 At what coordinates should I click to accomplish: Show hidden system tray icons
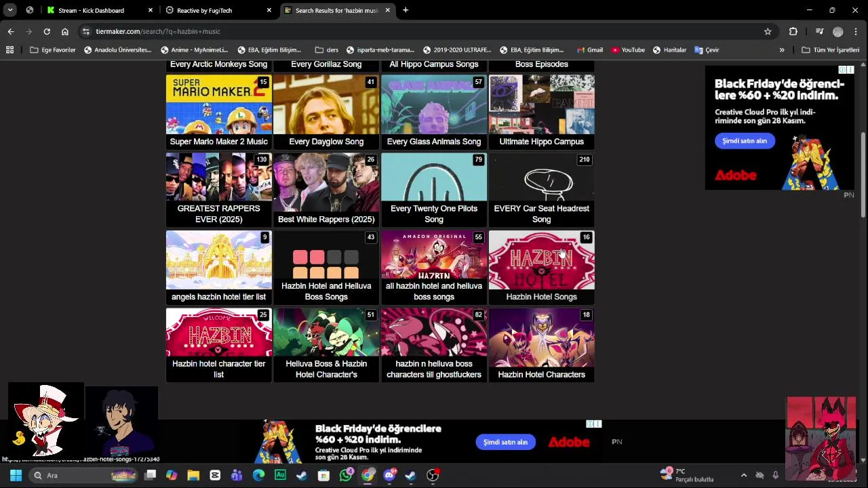(744, 475)
